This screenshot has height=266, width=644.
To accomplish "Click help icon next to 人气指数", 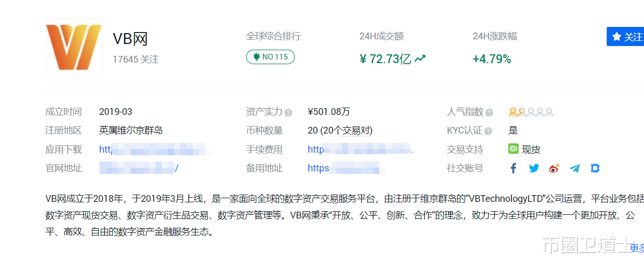I will (x=489, y=112).
